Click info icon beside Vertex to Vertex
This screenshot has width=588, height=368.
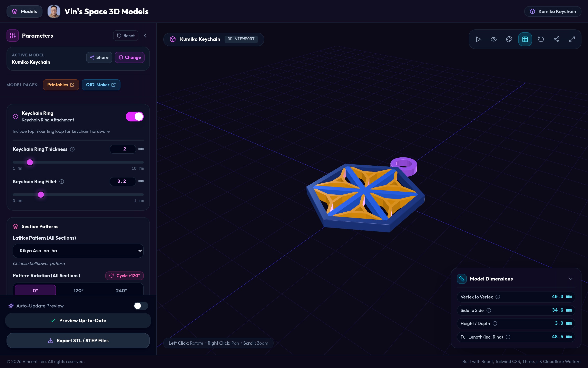tap(498, 297)
